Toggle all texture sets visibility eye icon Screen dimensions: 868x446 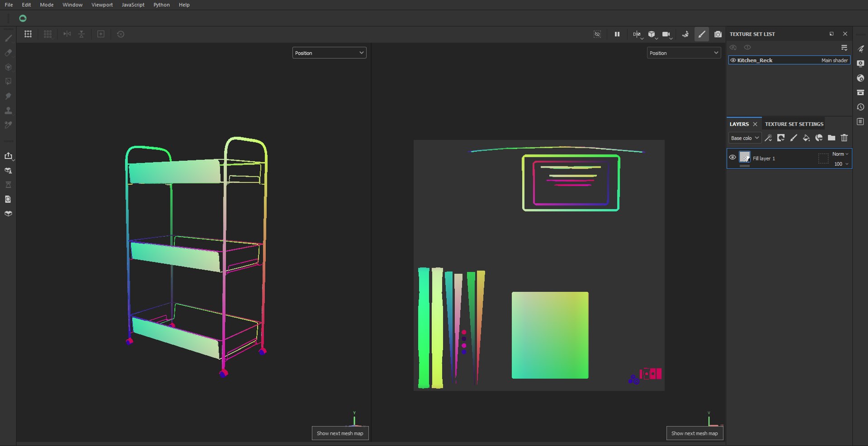click(733, 47)
